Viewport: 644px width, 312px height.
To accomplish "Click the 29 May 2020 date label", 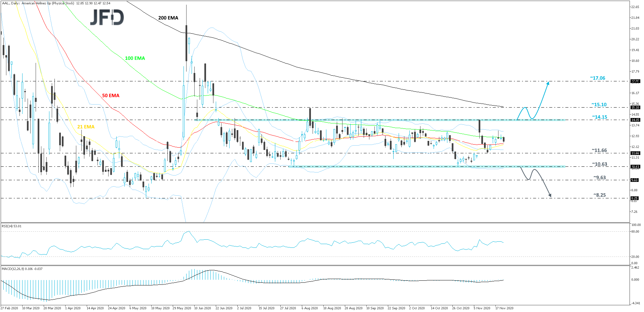I will click(182, 308).
